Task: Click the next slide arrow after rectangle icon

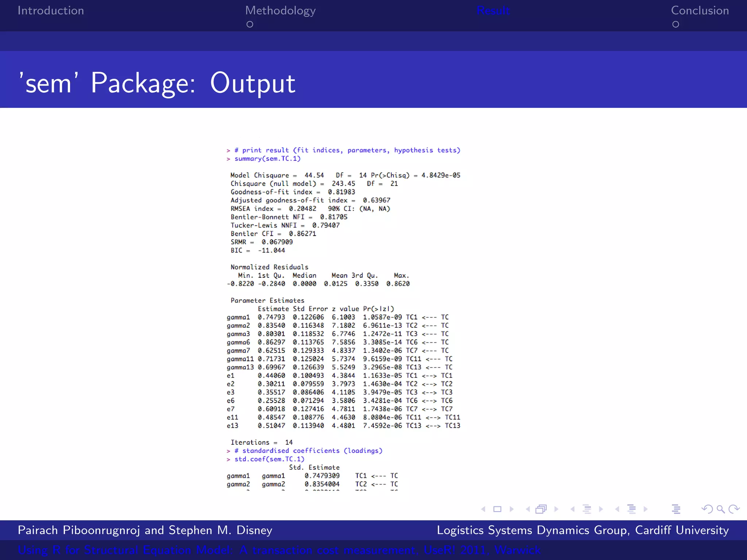Action: (x=511, y=509)
